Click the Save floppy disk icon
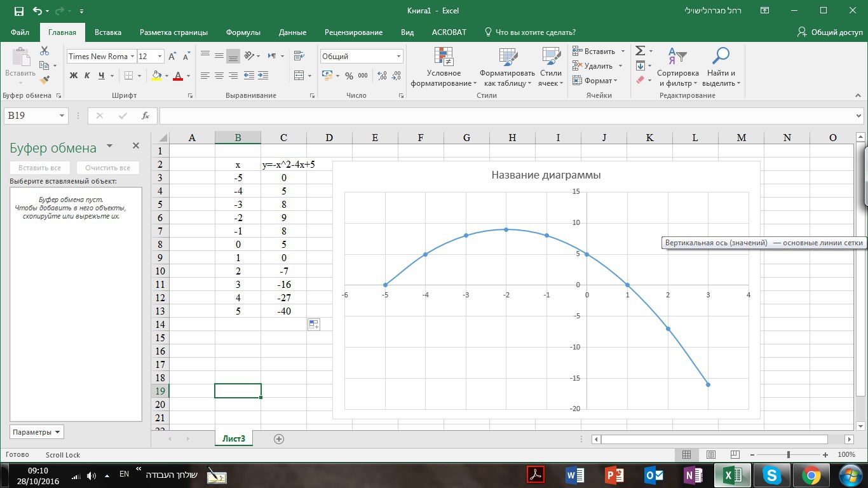868x488 pixels. pos(18,11)
